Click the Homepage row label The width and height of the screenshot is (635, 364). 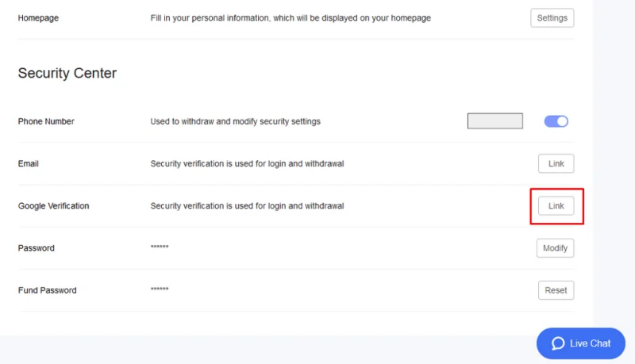(x=38, y=17)
